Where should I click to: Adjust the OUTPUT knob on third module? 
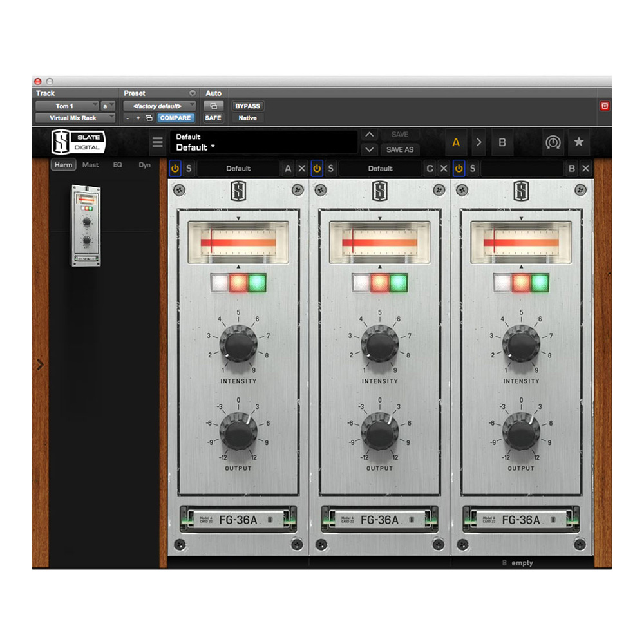click(x=522, y=431)
